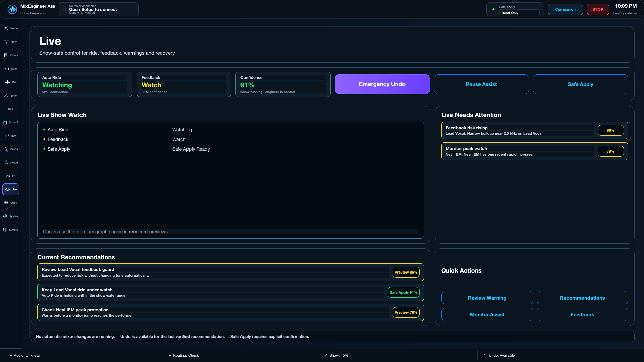The width and height of the screenshot is (644, 362).
Task: Open the Feedback risk rising alert
Action: pyautogui.click(x=535, y=130)
